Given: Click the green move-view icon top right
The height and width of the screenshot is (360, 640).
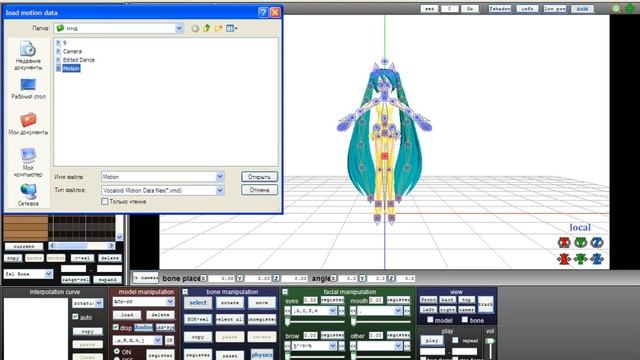Looking at the screenshot, I should (x=630, y=8).
